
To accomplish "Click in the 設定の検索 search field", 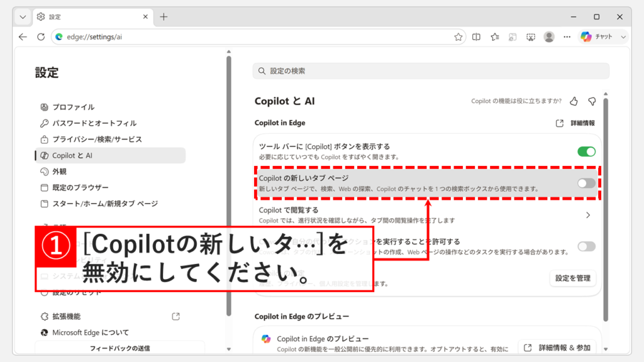I will [x=431, y=71].
